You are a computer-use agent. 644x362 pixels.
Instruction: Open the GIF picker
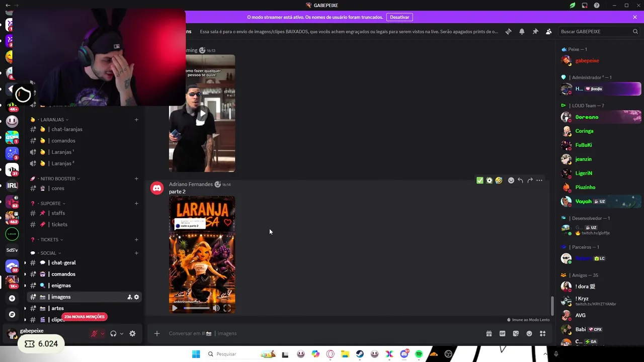point(502,333)
